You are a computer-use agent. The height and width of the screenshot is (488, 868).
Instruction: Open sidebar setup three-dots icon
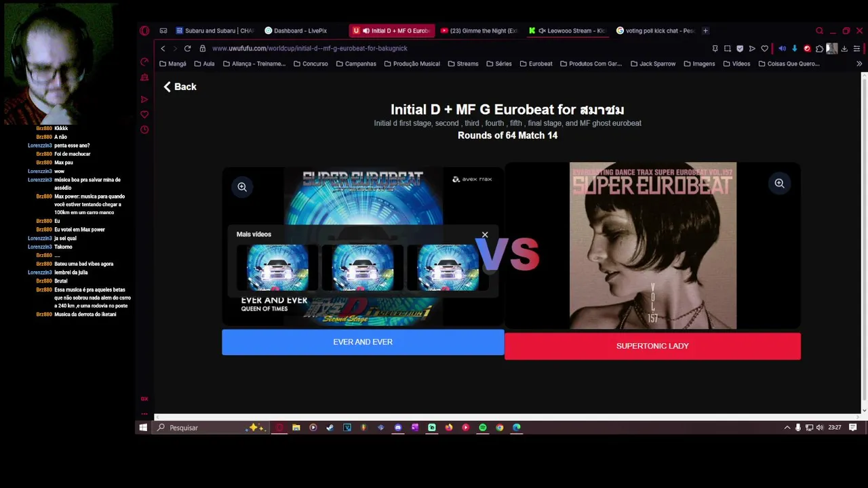click(x=144, y=413)
